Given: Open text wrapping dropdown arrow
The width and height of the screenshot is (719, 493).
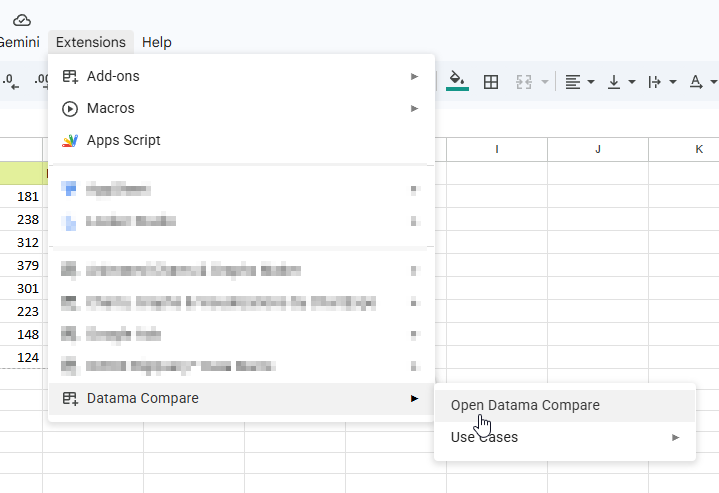Looking at the screenshot, I should (x=673, y=82).
